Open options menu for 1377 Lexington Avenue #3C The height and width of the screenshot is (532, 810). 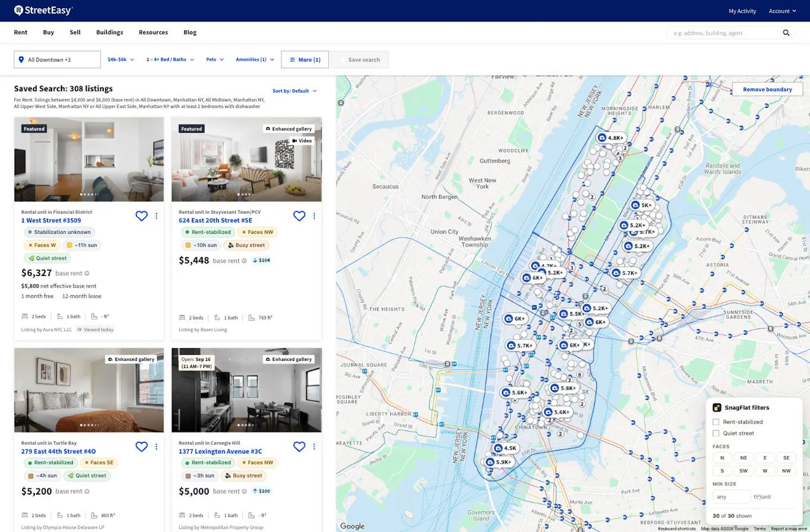tap(314, 446)
